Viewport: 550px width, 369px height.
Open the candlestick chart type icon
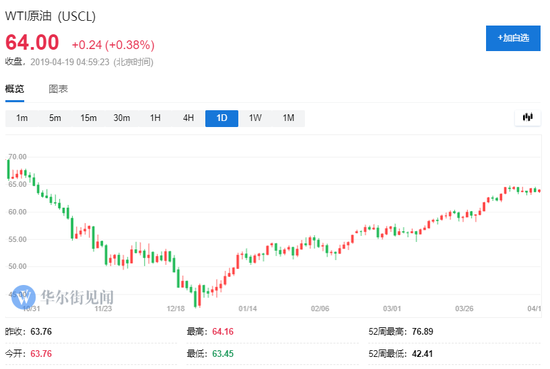pos(528,118)
